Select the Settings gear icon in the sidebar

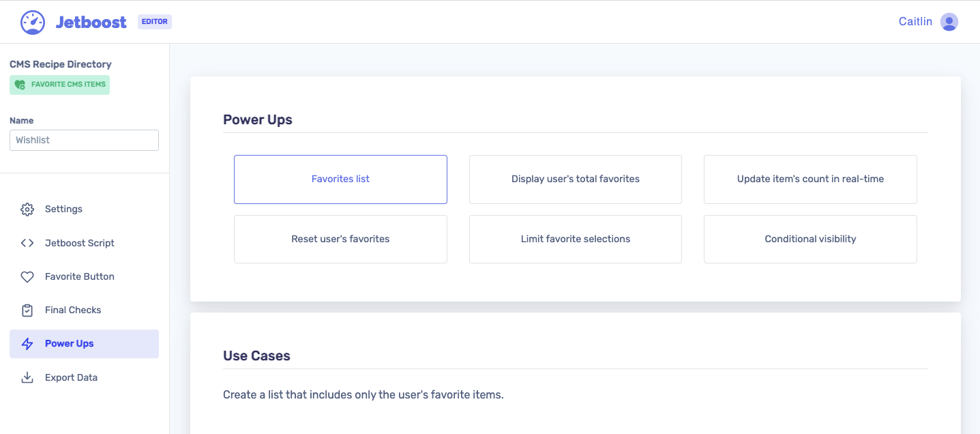coord(27,209)
